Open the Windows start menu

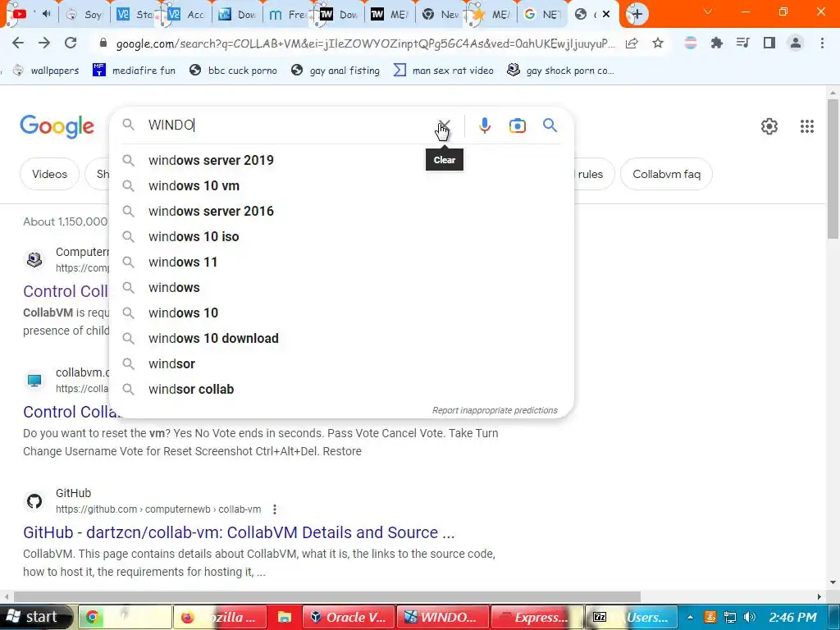(x=35, y=617)
